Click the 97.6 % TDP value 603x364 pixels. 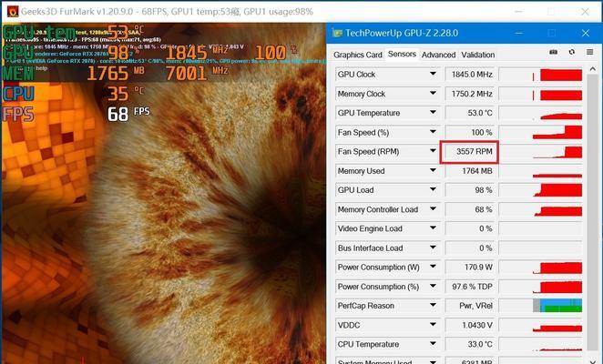coord(470,287)
